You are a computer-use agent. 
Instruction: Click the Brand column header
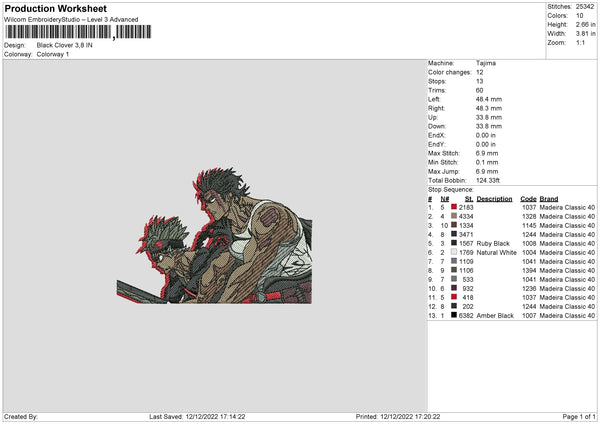pyautogui.click(x=549, y=199)
